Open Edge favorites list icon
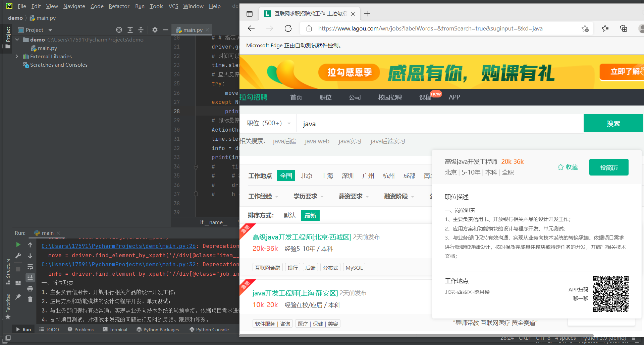 coord(605,28)
